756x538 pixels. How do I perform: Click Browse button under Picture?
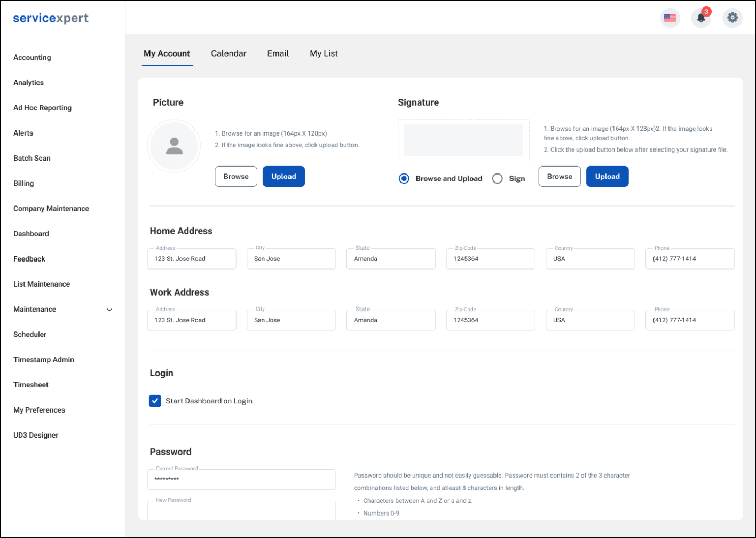[x=236, y=177]
